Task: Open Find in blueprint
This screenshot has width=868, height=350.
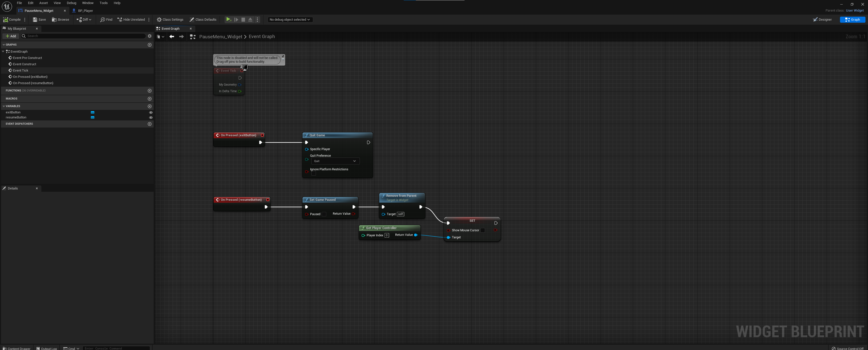Action: 103,19
